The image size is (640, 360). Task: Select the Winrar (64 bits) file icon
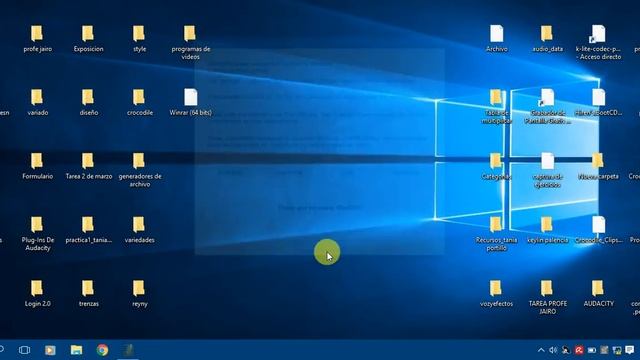(x=190, y=97)
